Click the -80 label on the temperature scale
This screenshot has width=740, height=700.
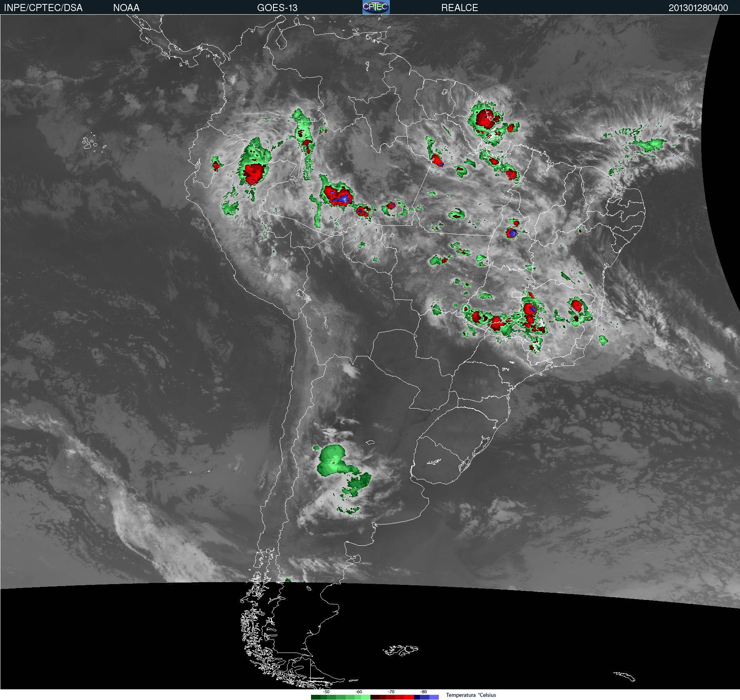click(x=423, y=692)
